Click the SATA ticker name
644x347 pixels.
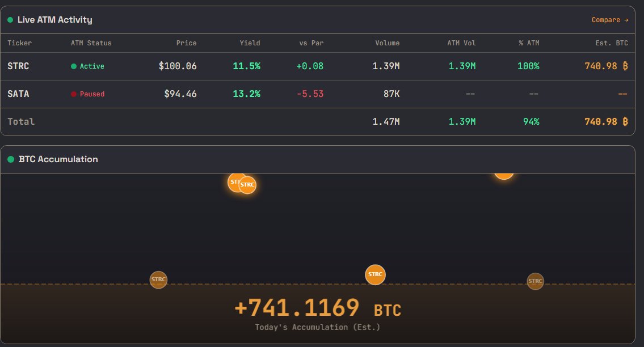point(18,94)
